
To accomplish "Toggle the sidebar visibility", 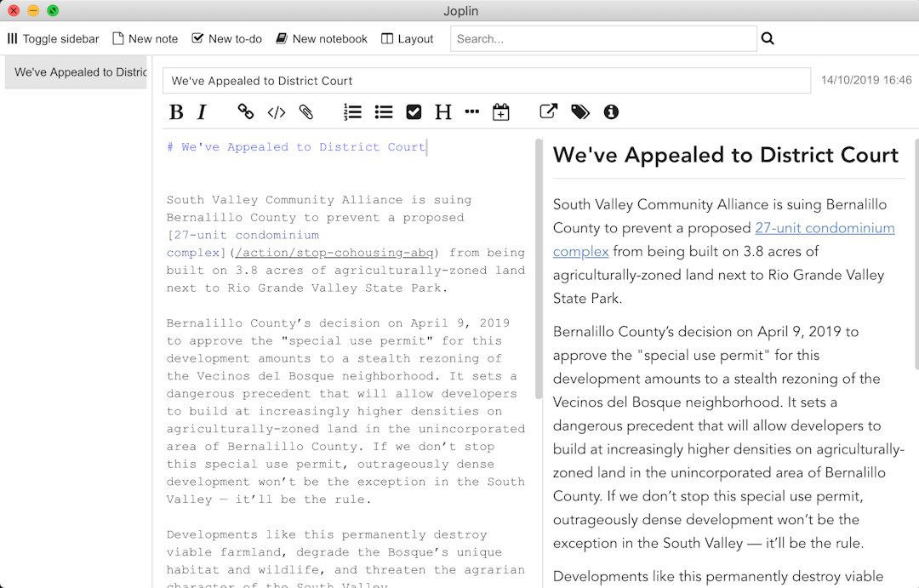I will (x=53, y=38).
